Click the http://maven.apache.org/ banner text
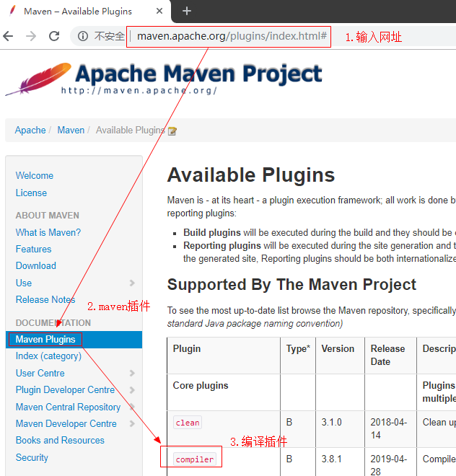456x476 pixels. click(139, 90)
